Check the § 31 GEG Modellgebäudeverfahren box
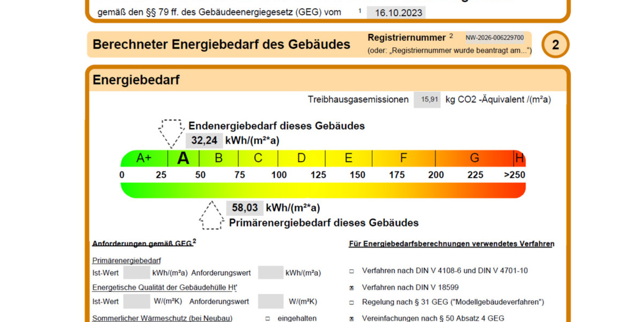The image size is (644, 322). (352, 303)
